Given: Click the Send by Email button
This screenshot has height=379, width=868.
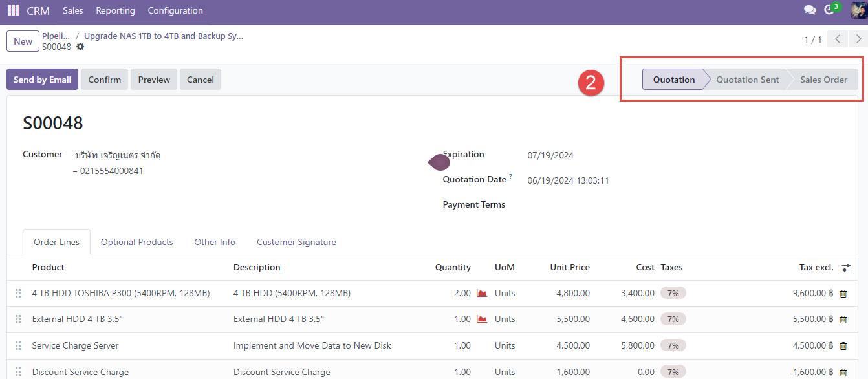Looking at the screenshot, I should pyautogui.click(x=42, y=80).
